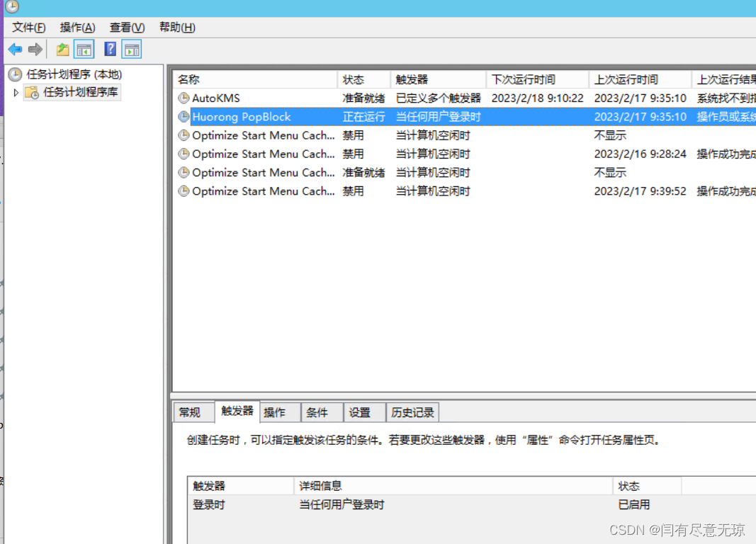Screen dimensions: 756x544
Task: Click clock icon of the 准备就绪 Optimize Start Menu task
Action: click(x=184, y=173)
